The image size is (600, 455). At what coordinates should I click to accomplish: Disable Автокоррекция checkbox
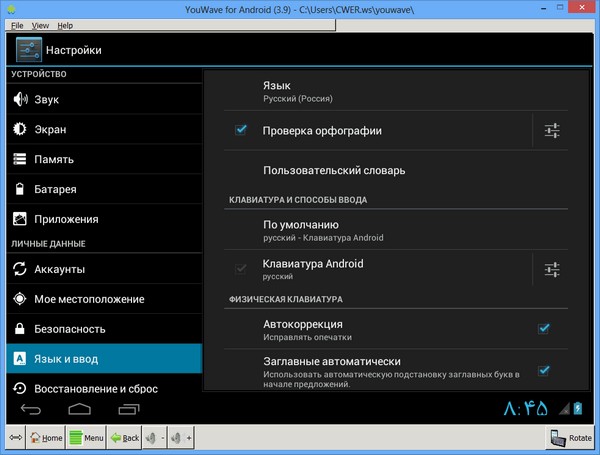pyautogui.click(x=544, y=328)
